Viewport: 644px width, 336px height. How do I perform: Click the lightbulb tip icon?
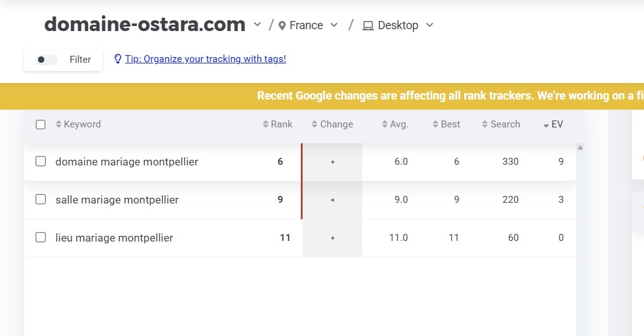(117, 59)
